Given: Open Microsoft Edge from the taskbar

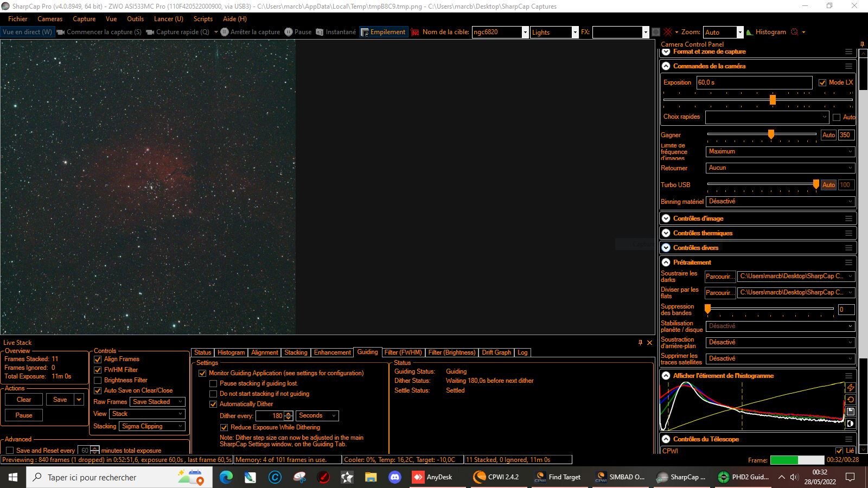Looking at the screenshot, I should pyautogui.click(x=226, y=477).
